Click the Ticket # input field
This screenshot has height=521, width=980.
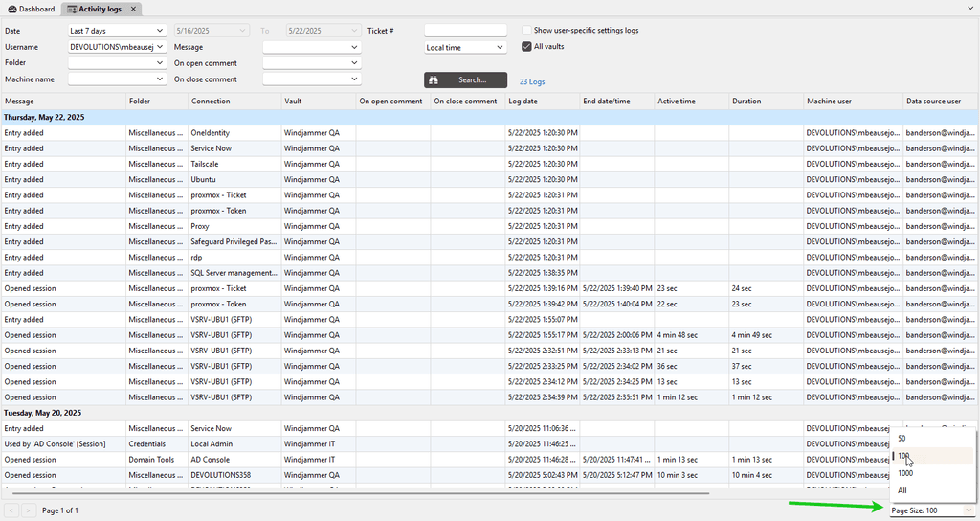(465, 31)
